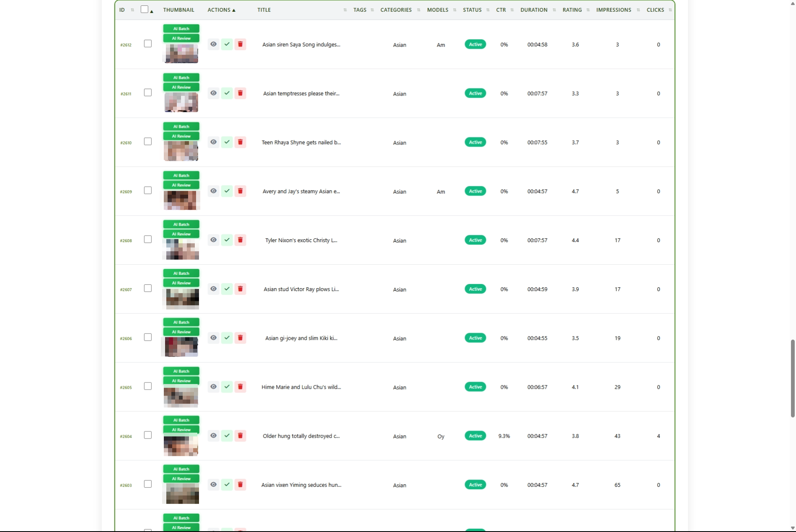Approve video #2608 via its checkmark icon
Image resolution: width=796 pixels, height=532 pixels.
coord(227,240)
